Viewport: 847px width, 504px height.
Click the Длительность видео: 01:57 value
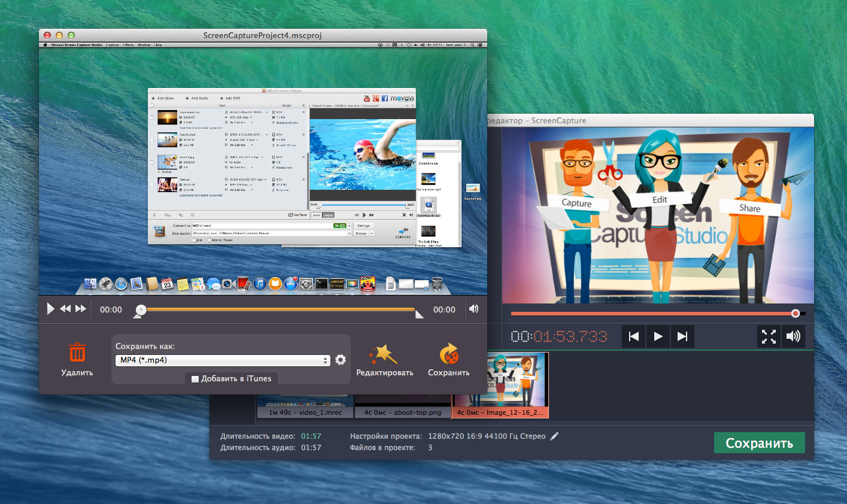[311, 436]
